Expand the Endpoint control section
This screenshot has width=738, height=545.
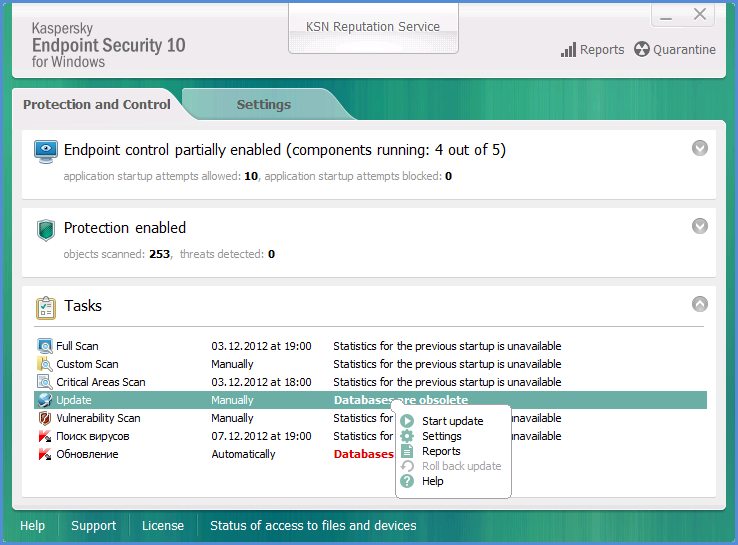pos(700,148)
